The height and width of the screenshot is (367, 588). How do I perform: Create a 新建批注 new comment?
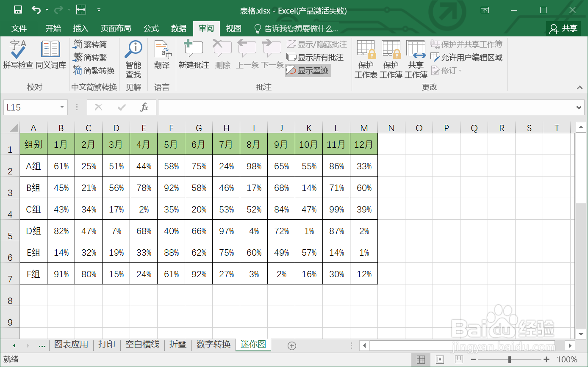(x=194, y=57)
